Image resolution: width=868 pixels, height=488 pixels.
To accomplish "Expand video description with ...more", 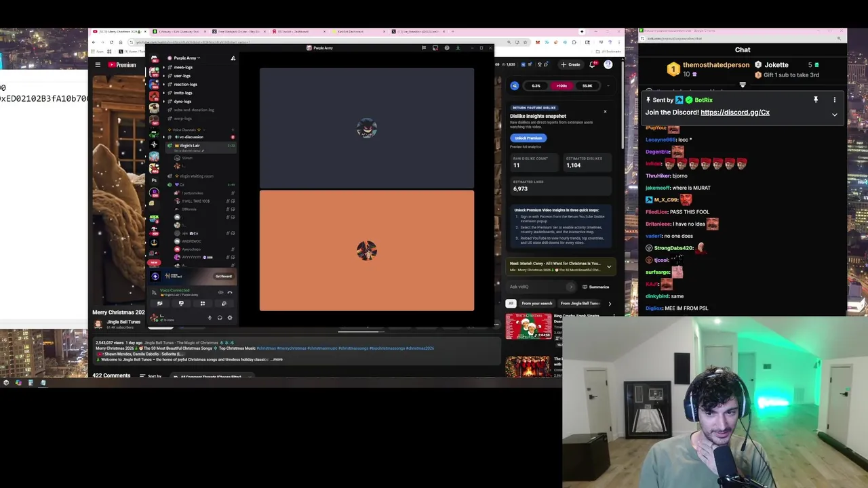I will click(277, 359).
